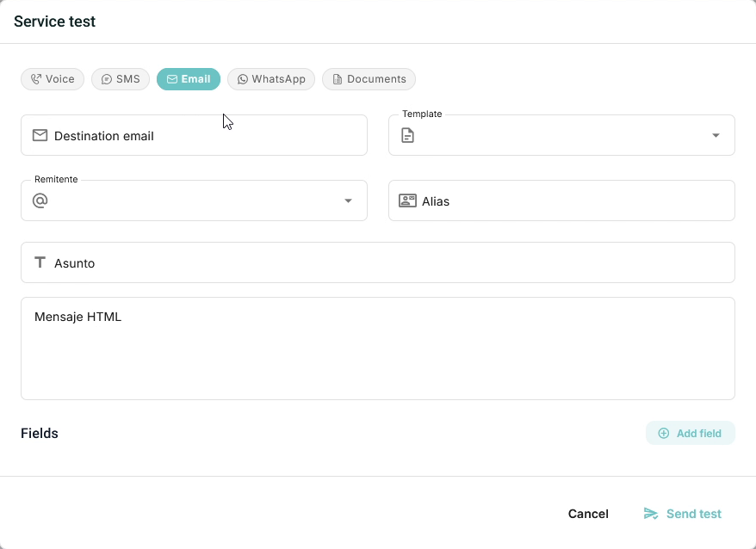The image size is (756, 549).
Task: Click the Service test dialog title
Action: tap(54, 22)
